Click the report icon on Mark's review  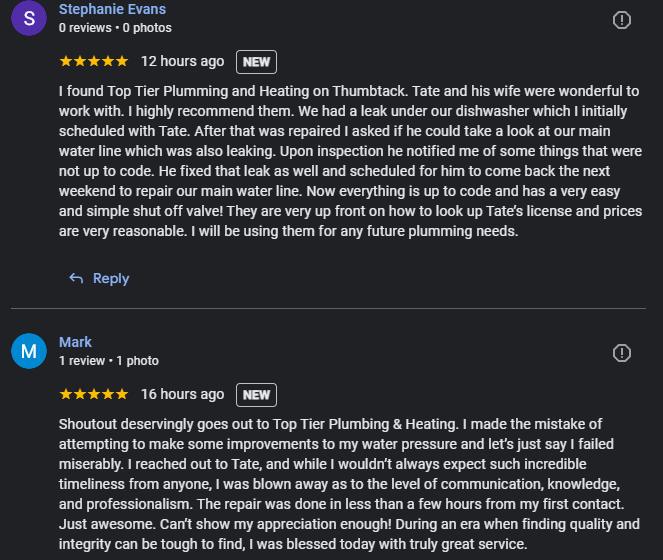[x=621, y=353]
